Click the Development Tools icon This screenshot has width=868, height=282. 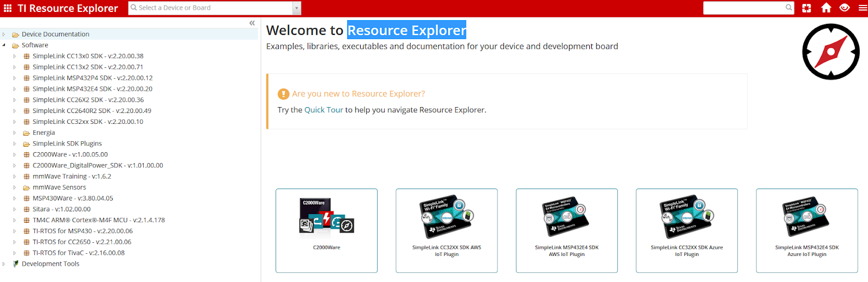[x=16, y=264]
